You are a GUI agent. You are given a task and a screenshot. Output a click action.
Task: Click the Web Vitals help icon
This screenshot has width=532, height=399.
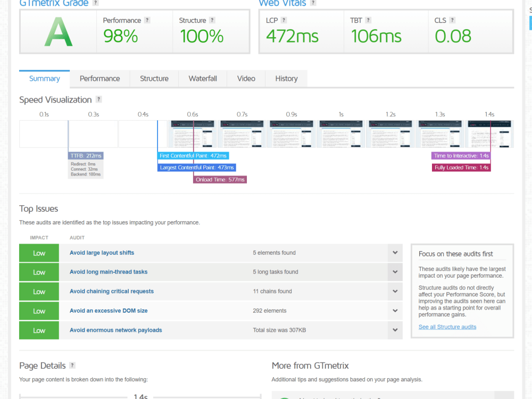pyautogui.click(x=313, y=3)
